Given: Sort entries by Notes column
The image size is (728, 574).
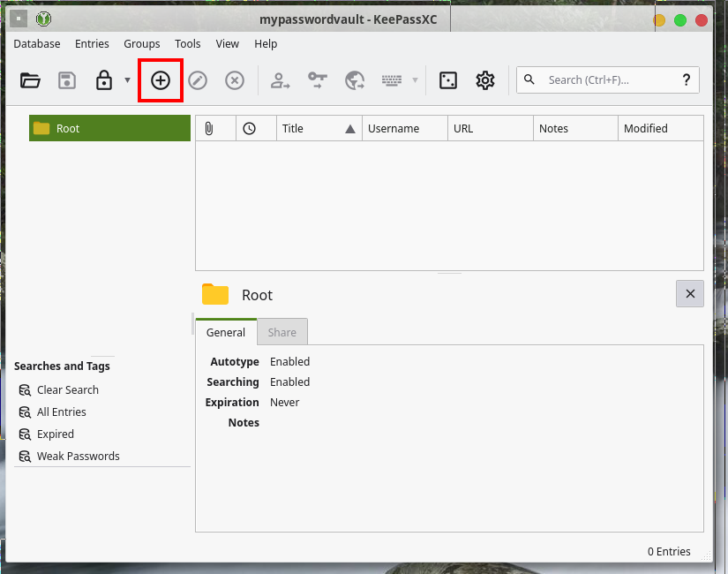Looking at the screenshot, I should 575,128.
